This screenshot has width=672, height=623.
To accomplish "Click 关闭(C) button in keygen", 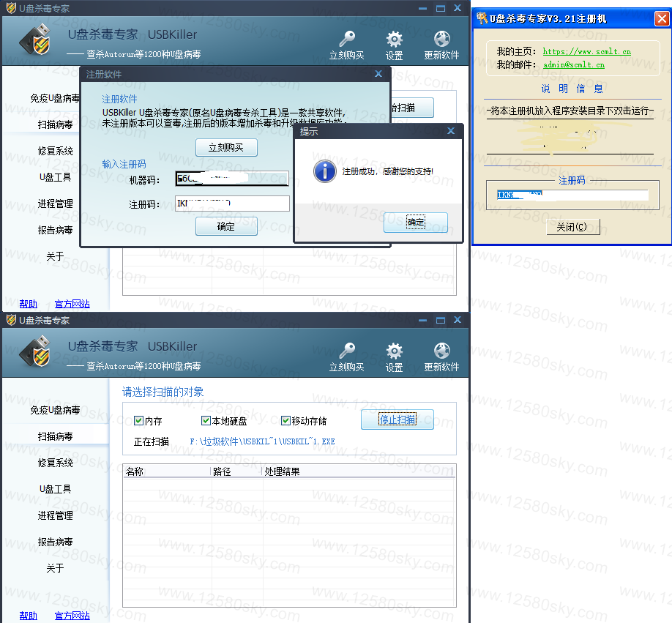I will tap(572, 227).
